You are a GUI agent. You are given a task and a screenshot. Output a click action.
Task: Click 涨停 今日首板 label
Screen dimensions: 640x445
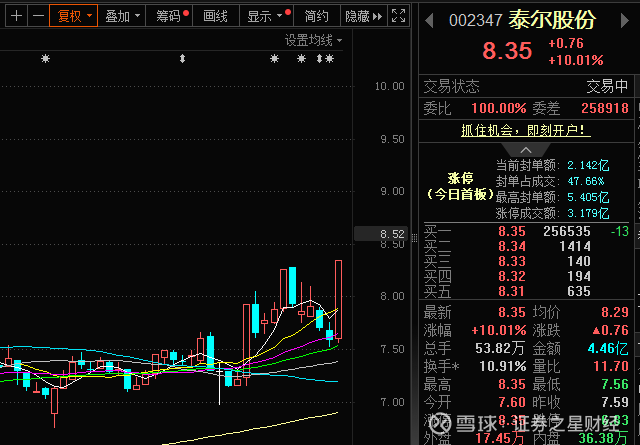click(x=460, y=187)
